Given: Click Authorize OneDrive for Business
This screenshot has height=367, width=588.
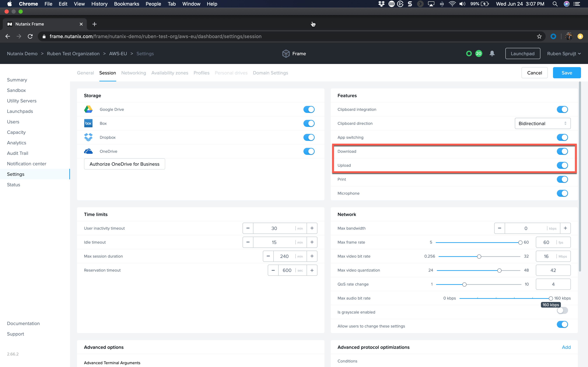Looking at the screenshot, I should coord(124,164).
